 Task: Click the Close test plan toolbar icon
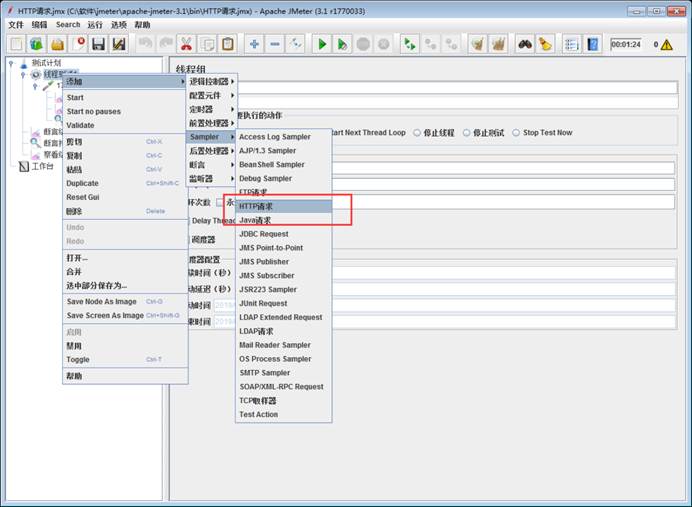pyautogui.click(x=78, y=44)
